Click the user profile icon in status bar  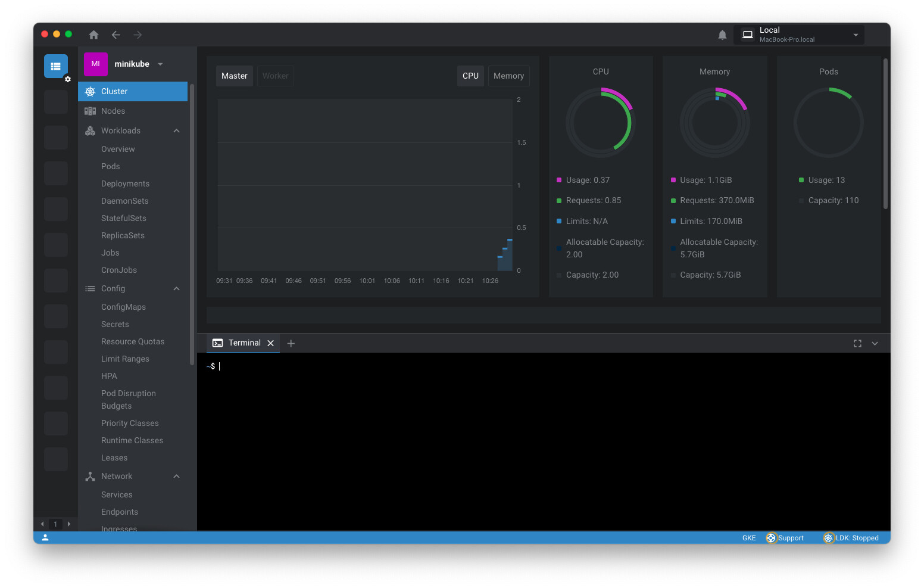tap(45, 537)
